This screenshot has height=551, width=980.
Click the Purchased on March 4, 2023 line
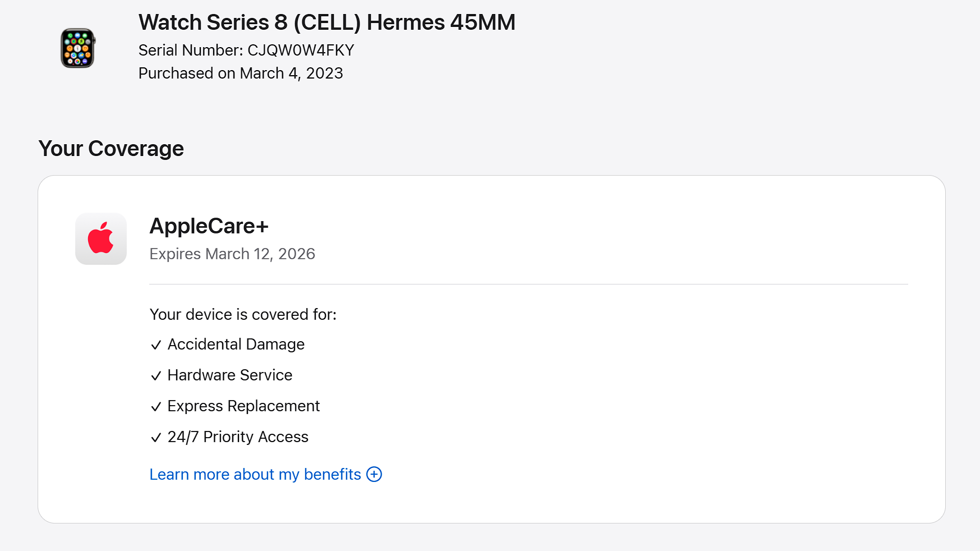pyautogui.click(x=241, y=73)
